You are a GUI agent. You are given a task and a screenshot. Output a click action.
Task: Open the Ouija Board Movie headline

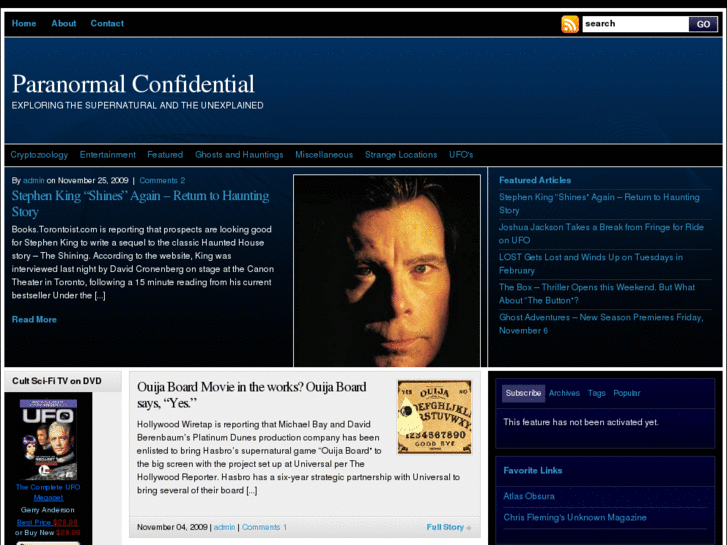[x=252, y=395]
